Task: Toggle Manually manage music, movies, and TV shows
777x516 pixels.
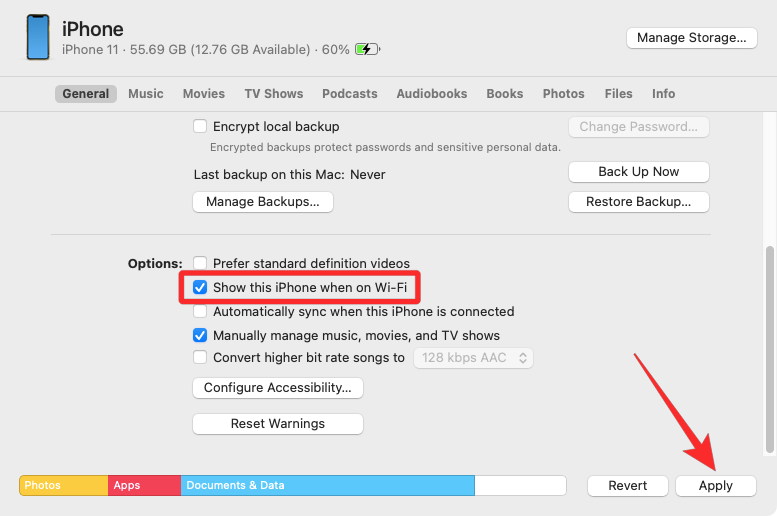Action: point(200,336)
